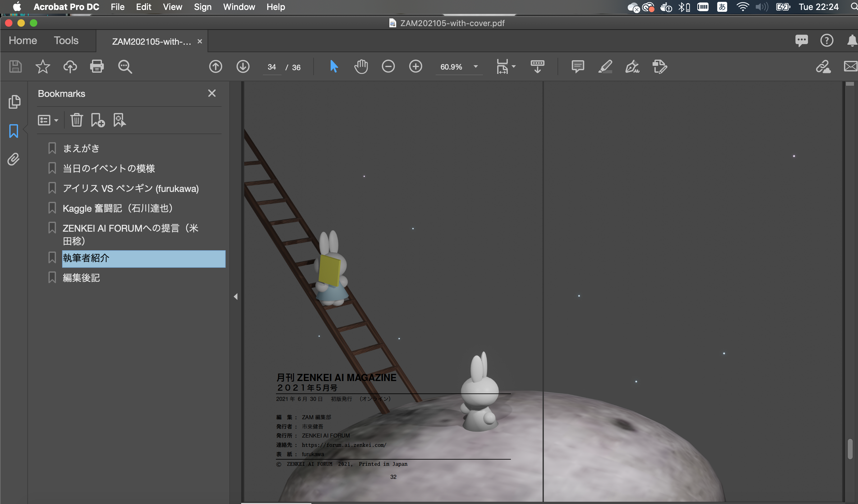Open ZENKEI AI FORUMへの提言 bookmark

coord(131,234)
